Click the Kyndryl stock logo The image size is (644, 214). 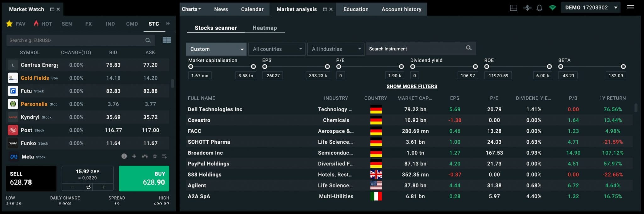click(13, 117)
